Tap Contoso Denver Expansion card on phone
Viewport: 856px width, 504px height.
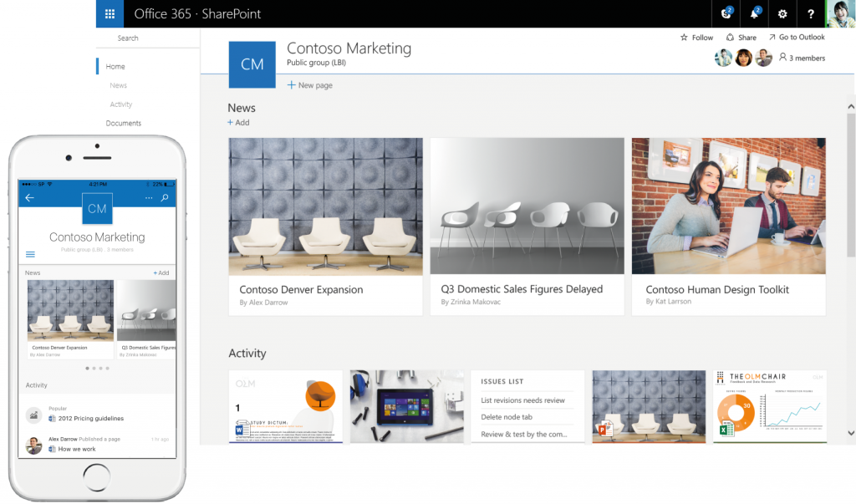point(70,319)
